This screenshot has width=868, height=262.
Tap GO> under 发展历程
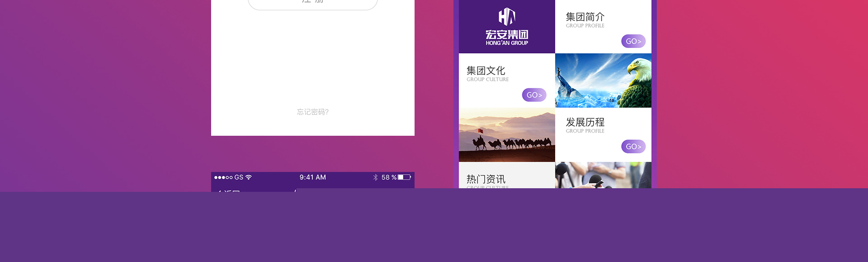[x=633, y=147]
